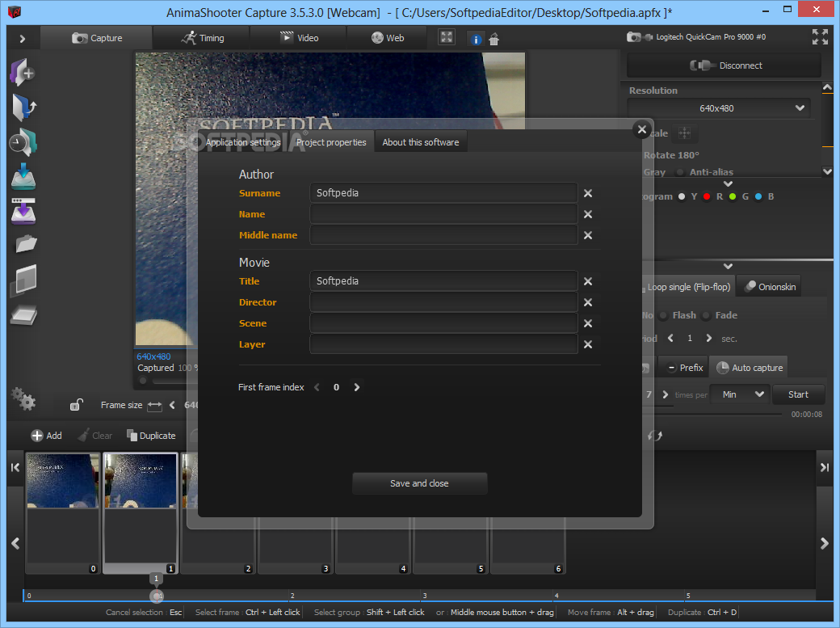Disconnect the Logitech webcam

pos(724,65)
